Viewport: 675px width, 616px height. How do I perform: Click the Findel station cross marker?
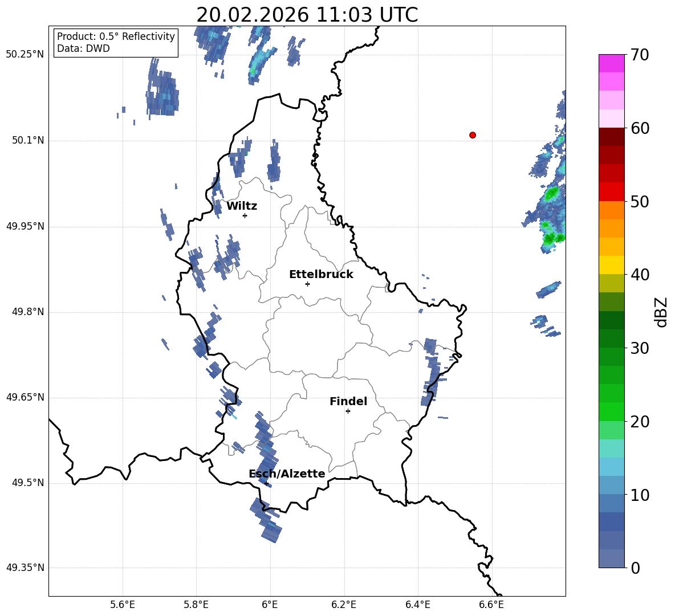coord(348,411)
